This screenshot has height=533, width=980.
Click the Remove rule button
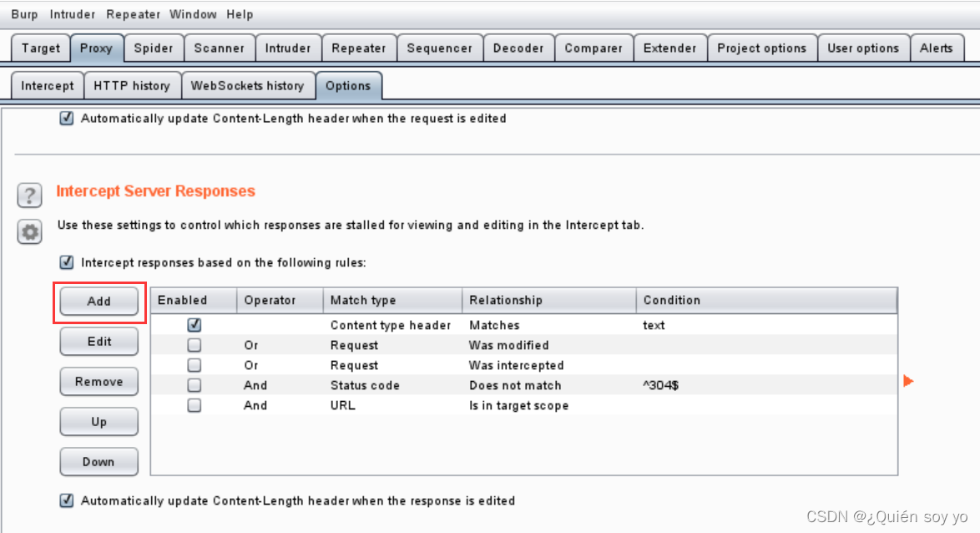point(99,382)
